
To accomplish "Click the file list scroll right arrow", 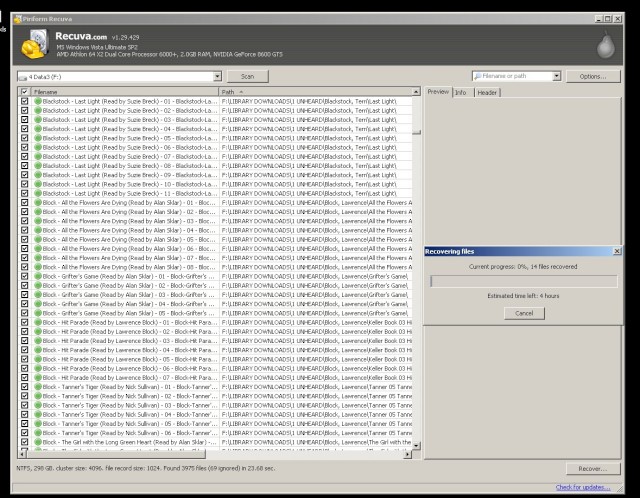I will (407, 454).
